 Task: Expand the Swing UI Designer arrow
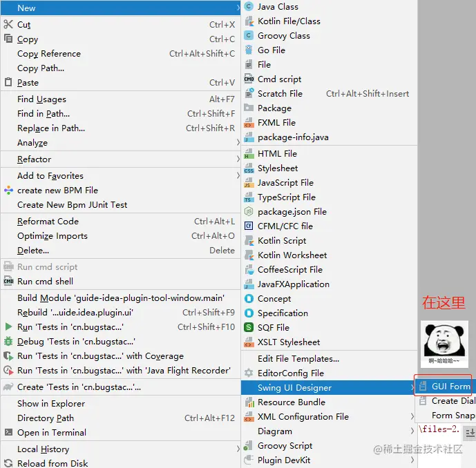pos(412,387)
